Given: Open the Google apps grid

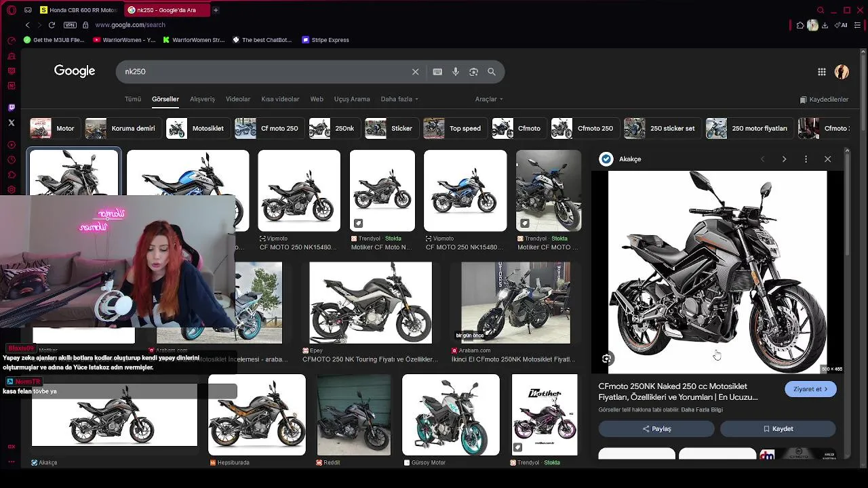Looking at the screenshot, I should 822,72.
